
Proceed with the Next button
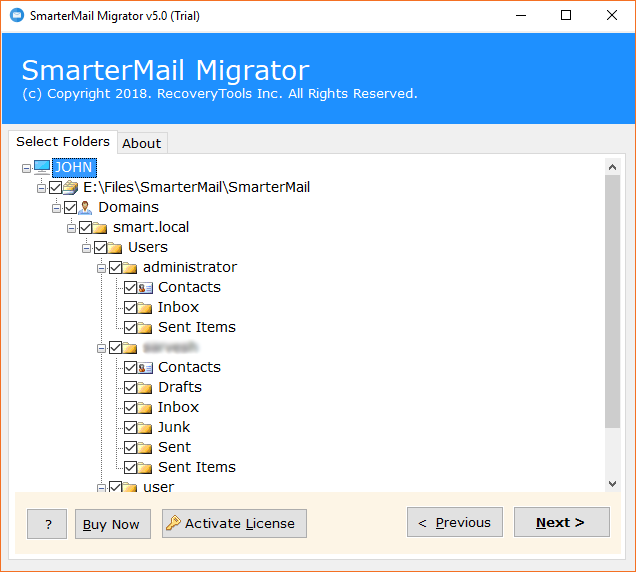(x=562, y=523)
